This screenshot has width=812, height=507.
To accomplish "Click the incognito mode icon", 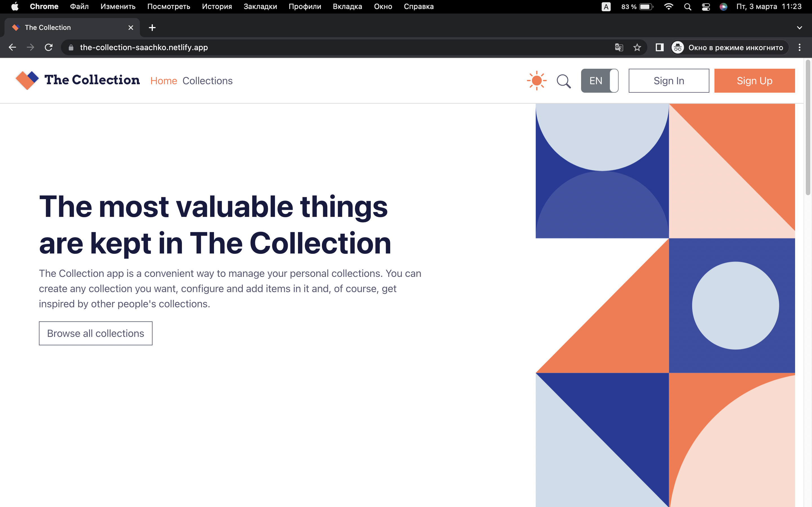I will tap(678, 47).
